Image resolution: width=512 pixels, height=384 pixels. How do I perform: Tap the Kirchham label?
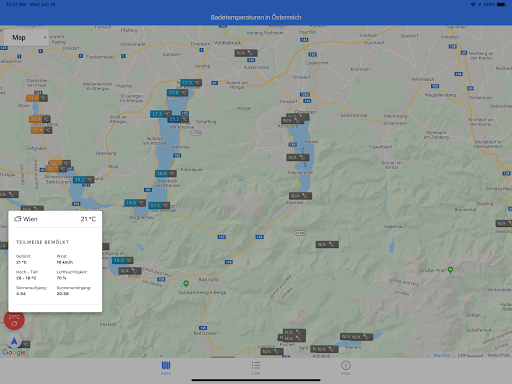coord(360,69)
